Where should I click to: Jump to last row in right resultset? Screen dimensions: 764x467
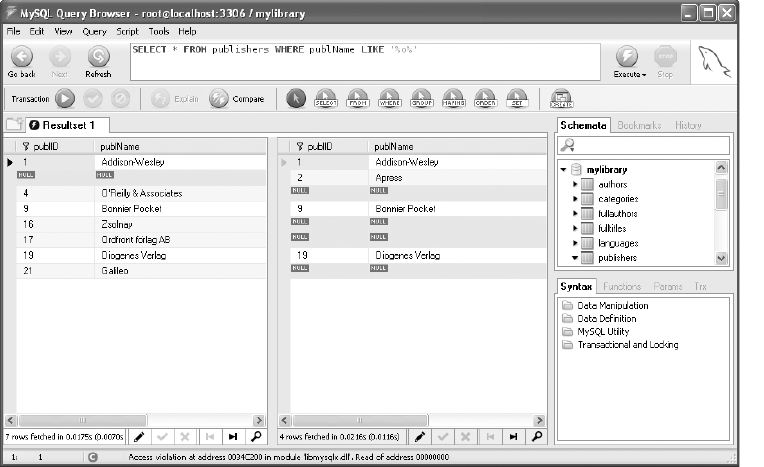point(513,437)
